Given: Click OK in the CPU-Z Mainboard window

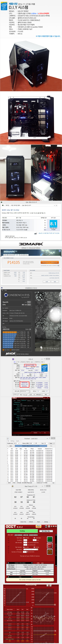Looking at the screenshot, I should [45, 433].
